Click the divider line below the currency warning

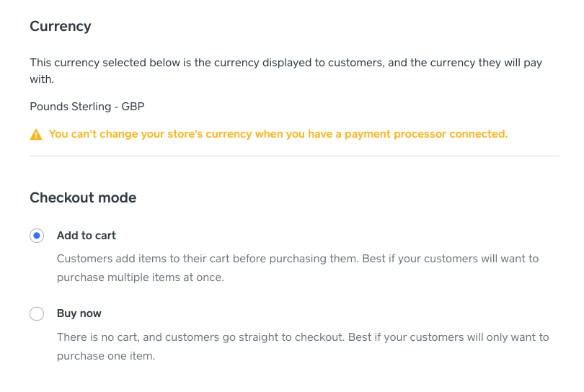click(295, 156)
